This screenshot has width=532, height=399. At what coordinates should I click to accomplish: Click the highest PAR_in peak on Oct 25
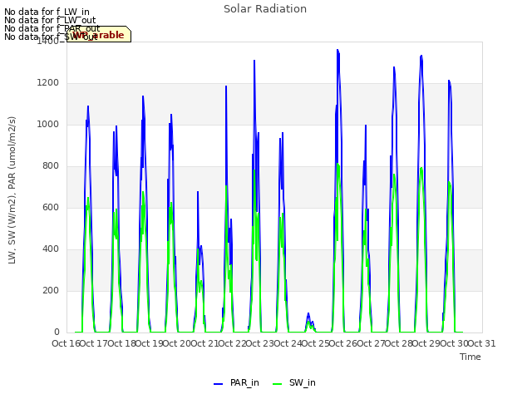point(337,50)
